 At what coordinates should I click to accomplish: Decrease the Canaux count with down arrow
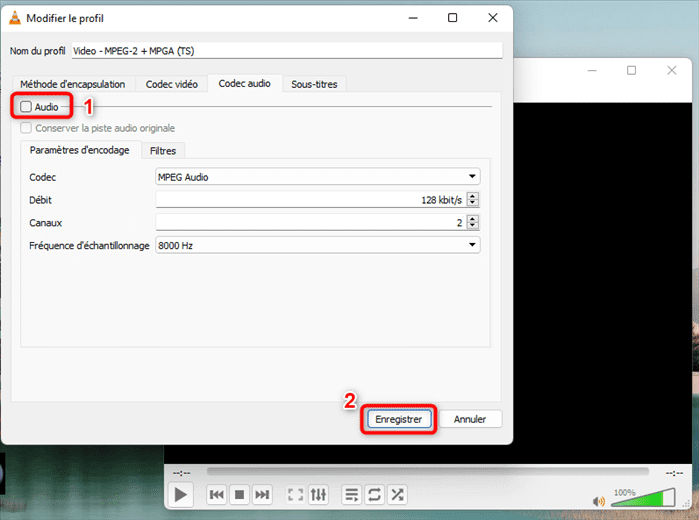(473, 225)
